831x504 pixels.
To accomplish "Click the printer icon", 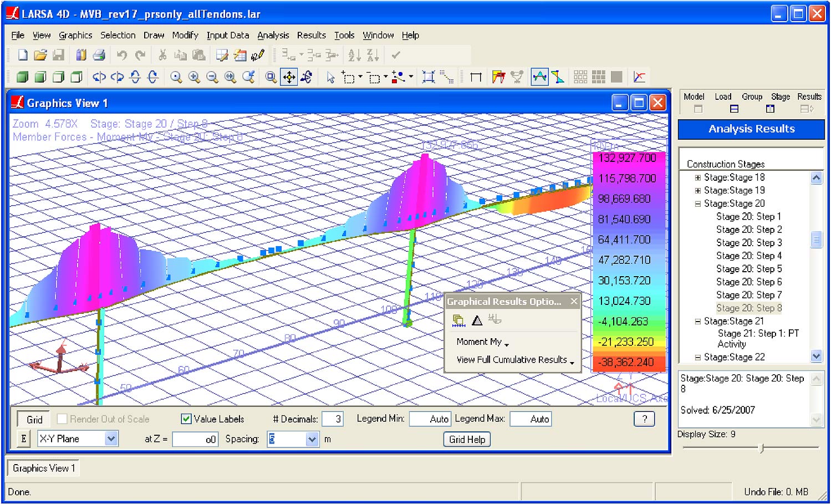I will [99, 55].
